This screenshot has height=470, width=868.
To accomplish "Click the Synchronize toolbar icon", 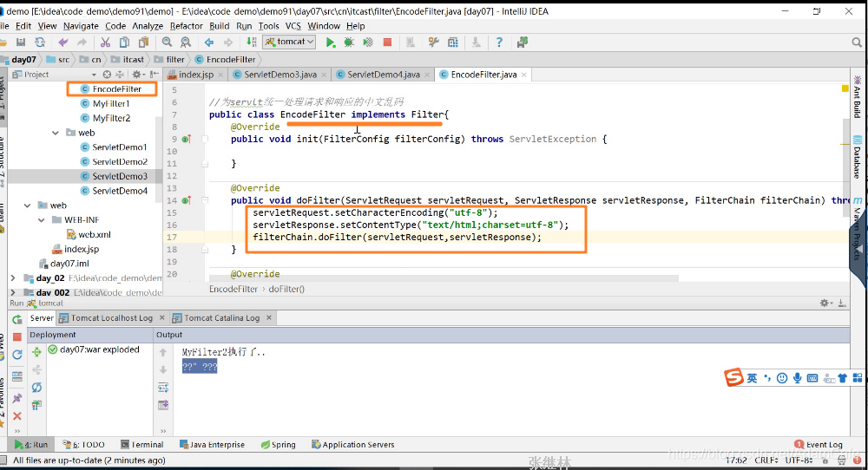I will 40,42.
